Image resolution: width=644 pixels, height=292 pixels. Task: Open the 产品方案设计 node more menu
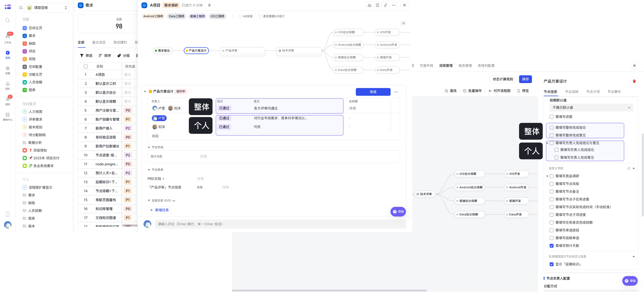coord(396,92)
